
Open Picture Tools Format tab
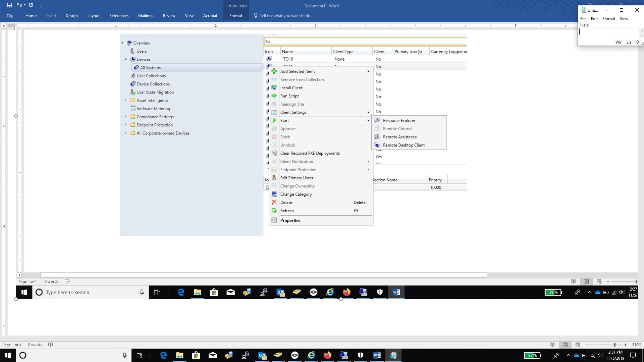235,16
